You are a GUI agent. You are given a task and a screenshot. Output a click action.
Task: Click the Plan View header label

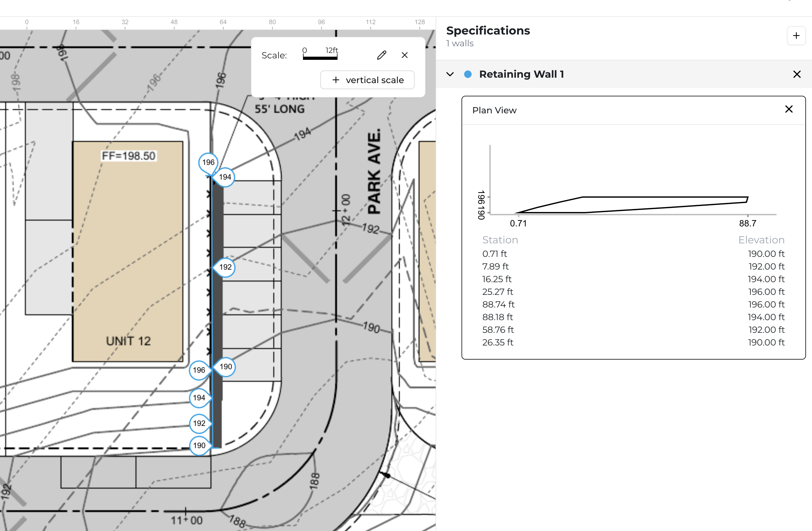pyautogui.click(x=494, y=110)
